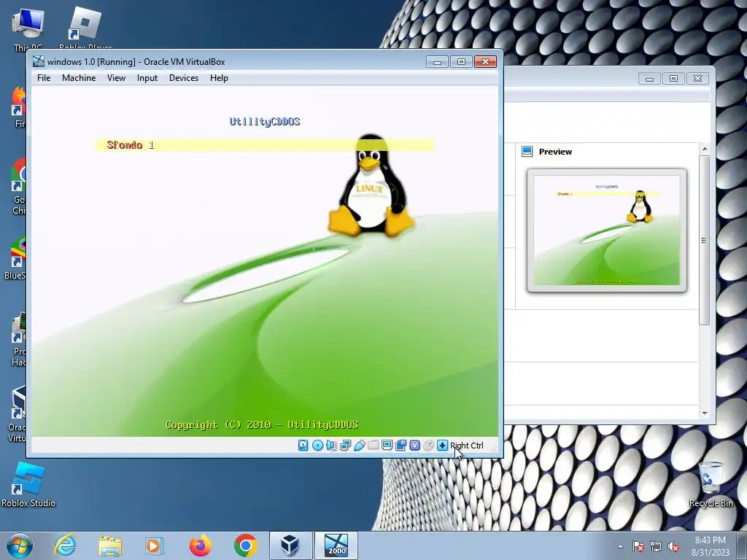Show hidden tray icons arrow

pos(620,546)
